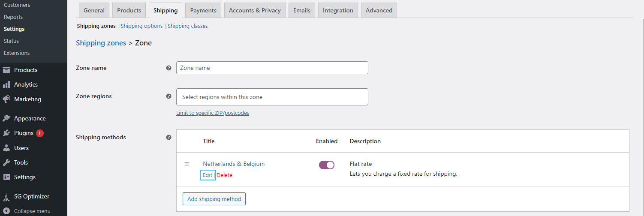Click the Plugins plug icon
Viewport: 644px width, 216px height.
pos(6,133)
